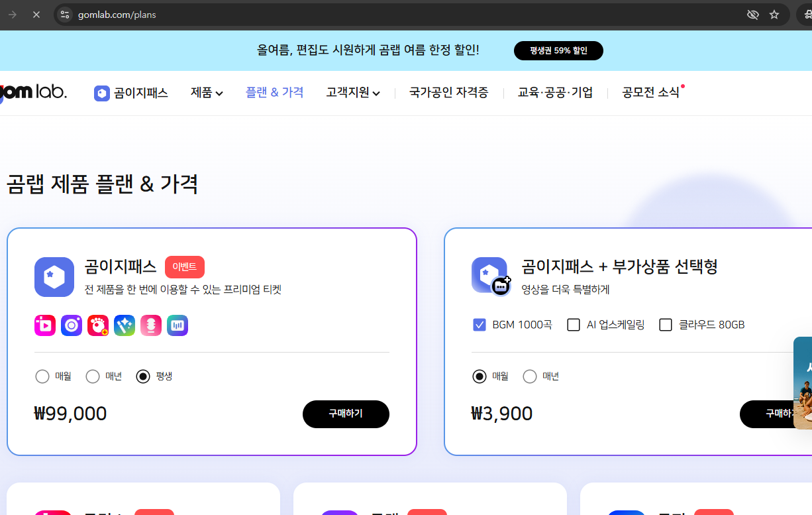Open the 제품 dropdown menu
This screenshot has width=812, height=515.
tap(206, 93)
